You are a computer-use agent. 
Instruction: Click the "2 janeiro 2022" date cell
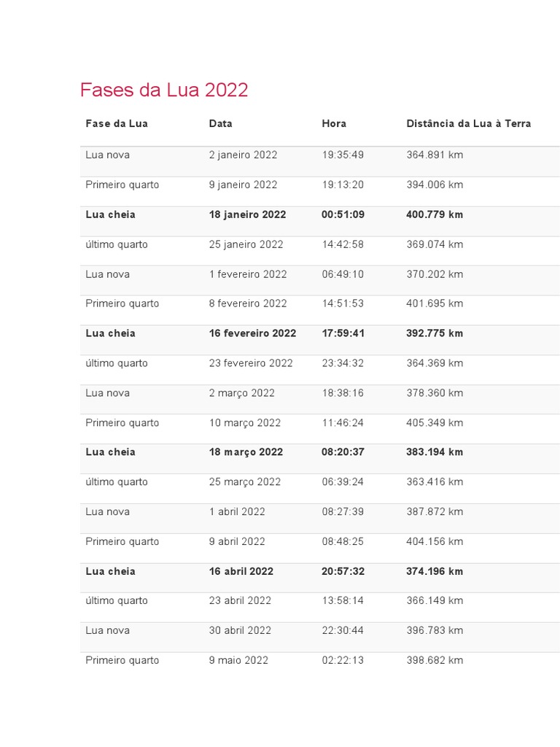(243, 155)
